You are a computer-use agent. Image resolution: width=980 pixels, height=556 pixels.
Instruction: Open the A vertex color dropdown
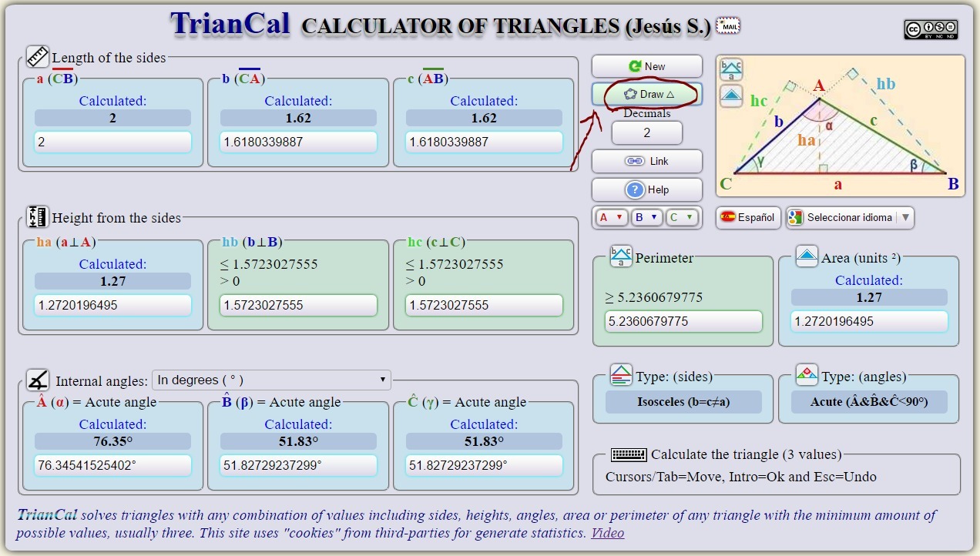tap(611, 217)
